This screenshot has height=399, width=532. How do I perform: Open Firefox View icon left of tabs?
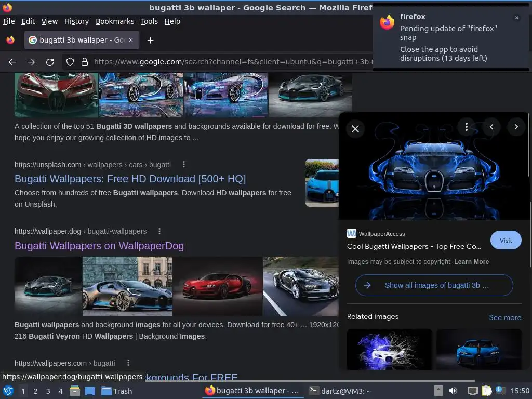click(10, 40)
